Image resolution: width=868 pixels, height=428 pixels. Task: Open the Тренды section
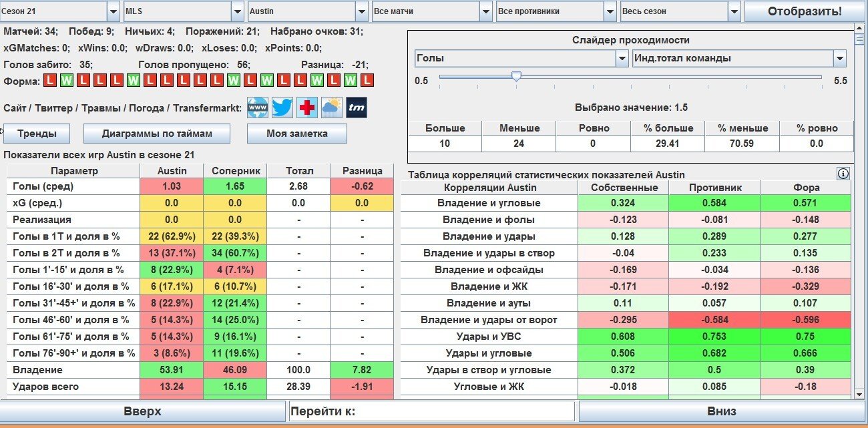37,134
